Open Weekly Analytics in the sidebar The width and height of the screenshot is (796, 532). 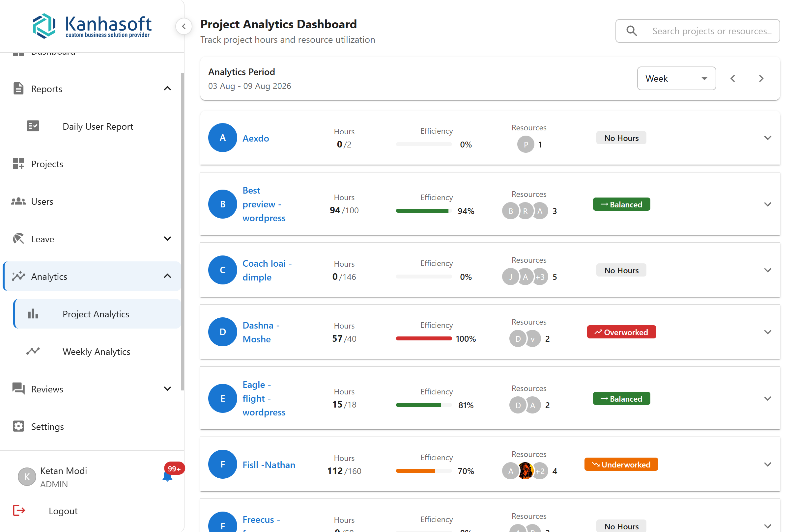(98, 351)
